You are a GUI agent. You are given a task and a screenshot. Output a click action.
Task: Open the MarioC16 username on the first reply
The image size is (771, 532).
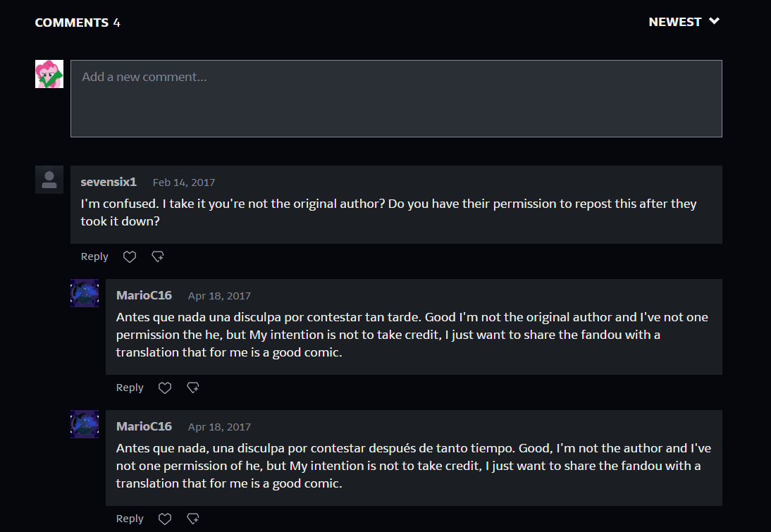[144, 295]
